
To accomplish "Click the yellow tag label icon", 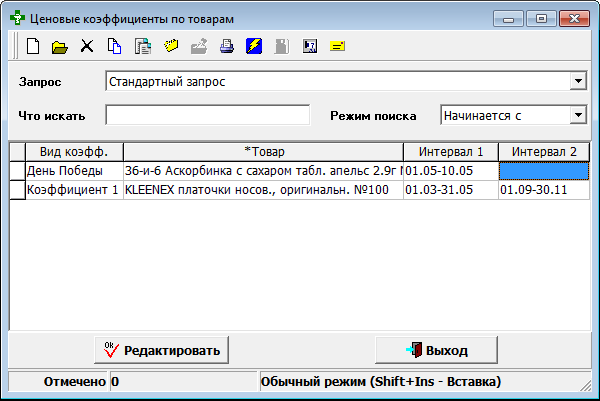I will click(171, 46).
